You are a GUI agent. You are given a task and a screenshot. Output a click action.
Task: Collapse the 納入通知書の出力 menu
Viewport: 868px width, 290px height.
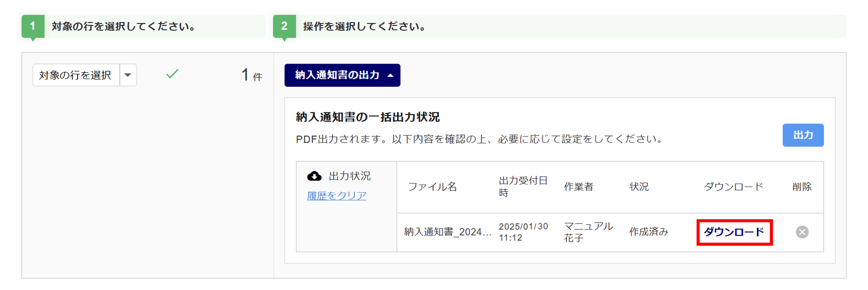pyautogui.click(x=342, y=75)
